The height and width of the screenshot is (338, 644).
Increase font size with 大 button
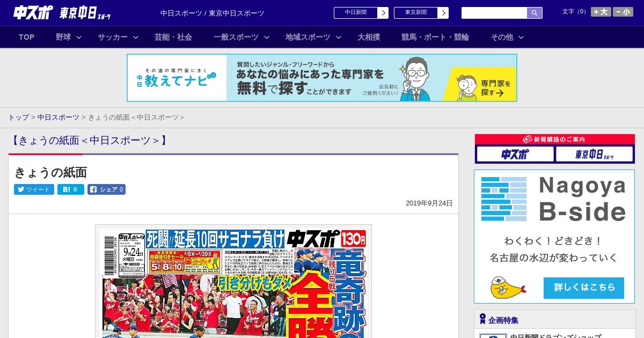tap(601, 12)
